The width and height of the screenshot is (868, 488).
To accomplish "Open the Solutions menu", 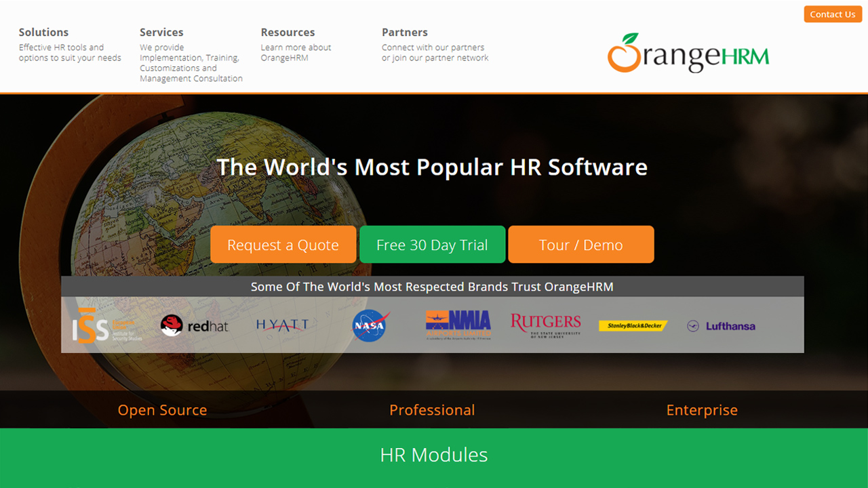I will (x=43, y=32).
